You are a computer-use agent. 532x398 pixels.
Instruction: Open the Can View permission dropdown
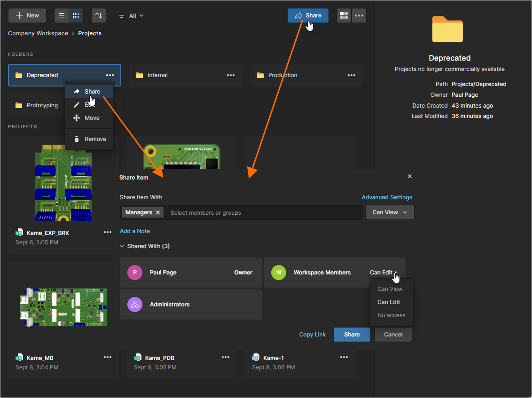coord(390,212)
